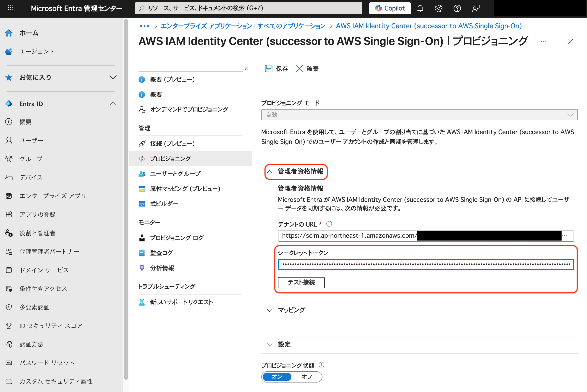The height and width of the screenshot is (392, 587).
Task: Click the 認証方法 icon
Action: 9,344
